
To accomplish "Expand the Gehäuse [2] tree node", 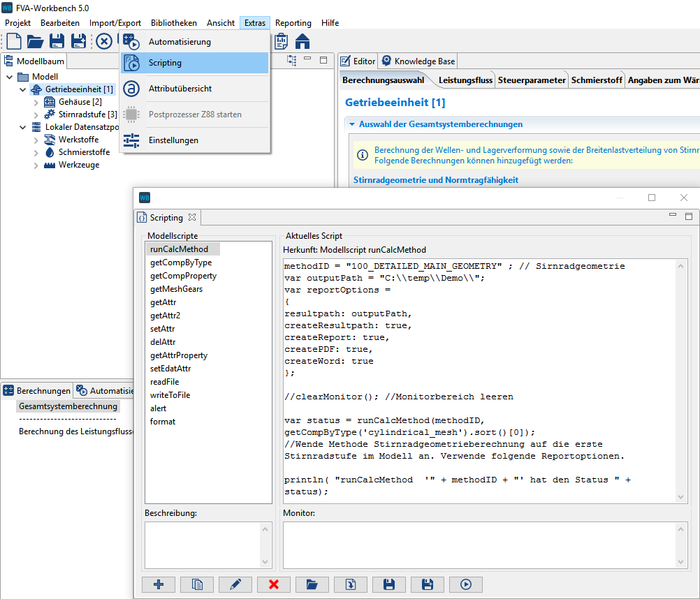I will (x=36, y=102).
